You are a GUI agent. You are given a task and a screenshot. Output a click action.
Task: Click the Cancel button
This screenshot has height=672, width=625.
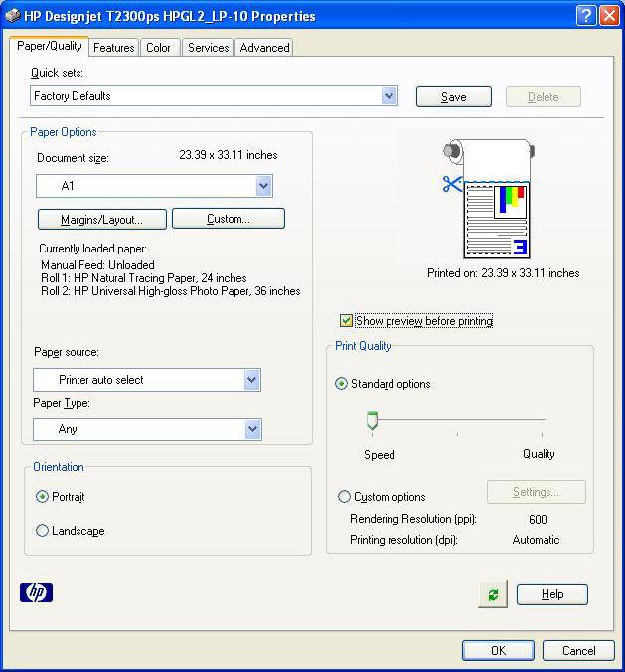(x=578, y=650)
